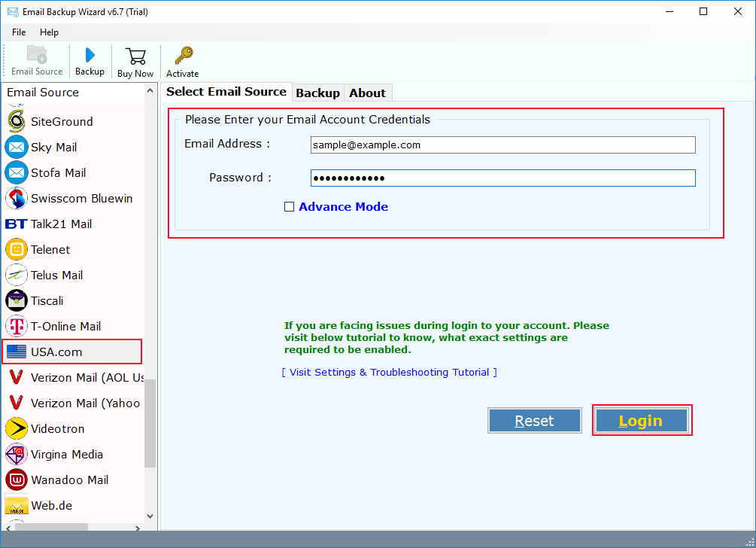
Task: Open the Help menu
Action: [x=49, y=32]
